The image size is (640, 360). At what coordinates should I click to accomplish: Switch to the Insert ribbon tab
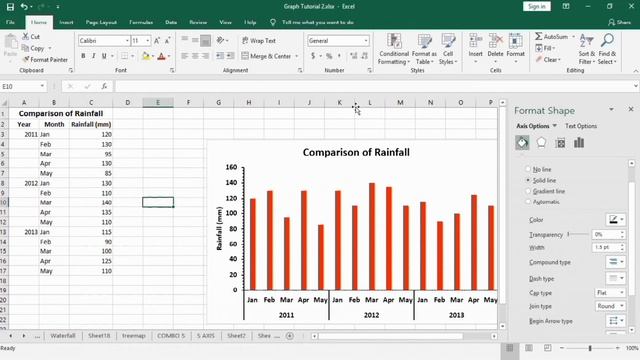click(66, 22)
